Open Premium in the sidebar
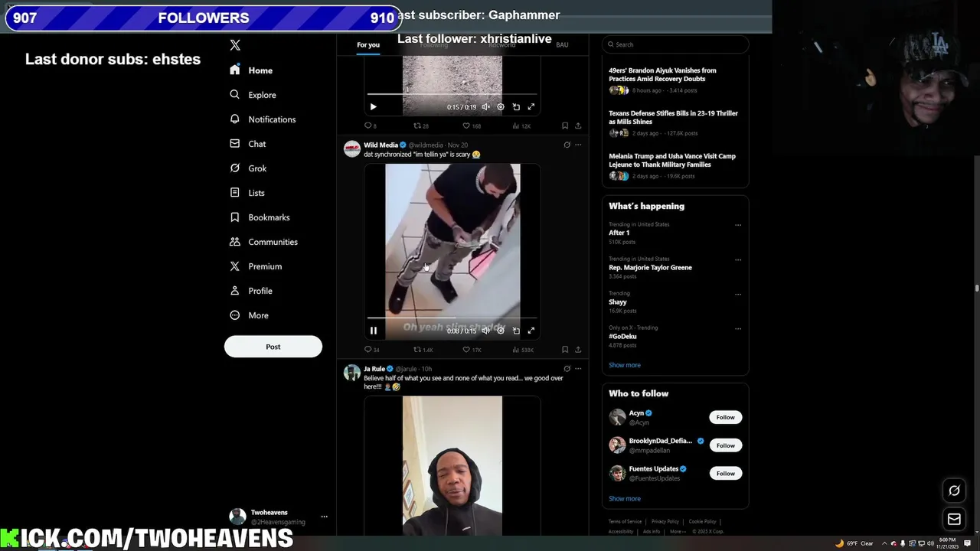Screen dimensions: 980x551 click(x=256, y=266)
